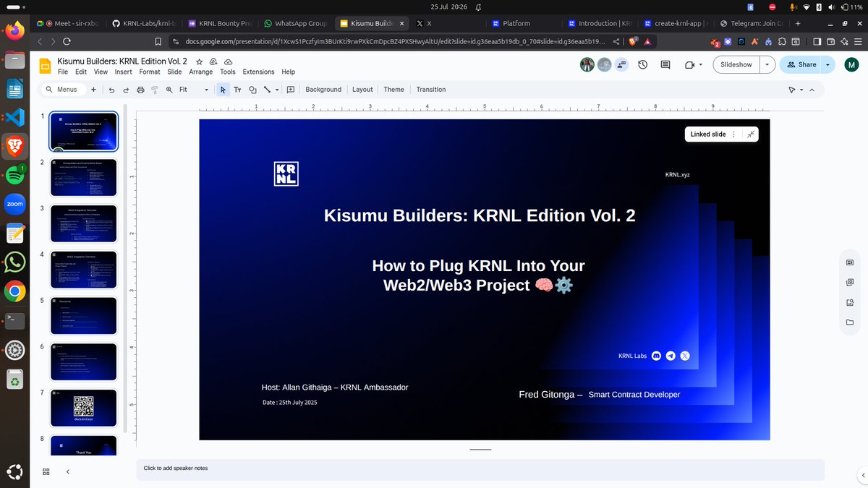868x488 pixels.
Task: Open the Format menu
Action: coord(150,72)
